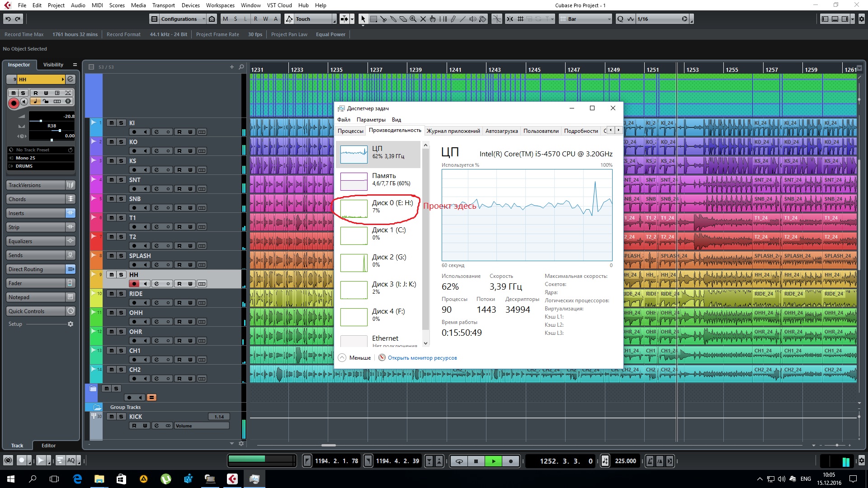868x488 pixels.
Task: Select the Zoom magnifier tool
Action: [x=413, y=19]
